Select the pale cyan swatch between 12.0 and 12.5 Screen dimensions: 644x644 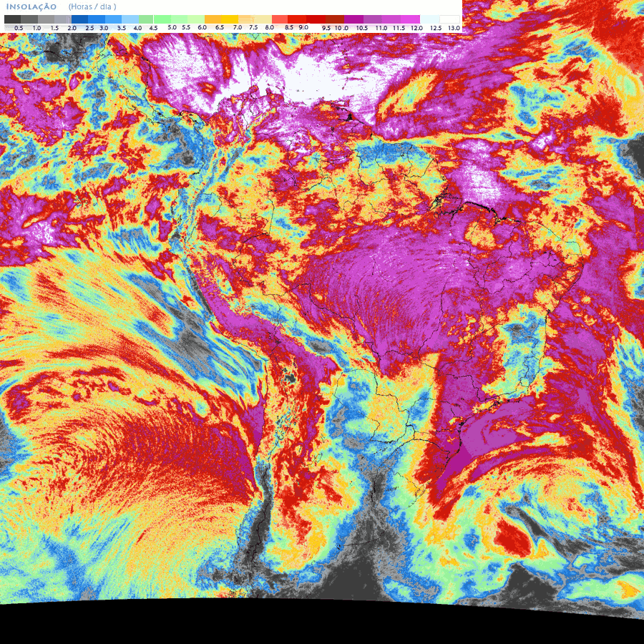[429, 19]
